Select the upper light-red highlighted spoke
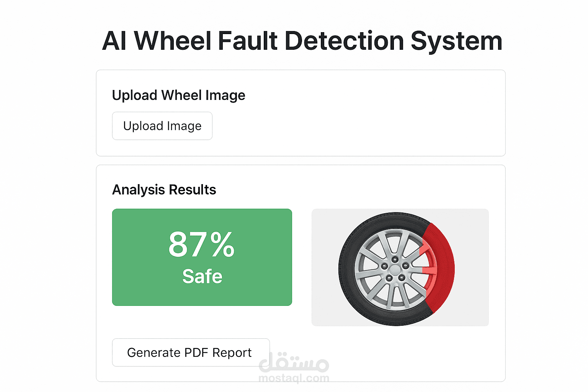The image size is (588, 392). [x=424, y=250]
